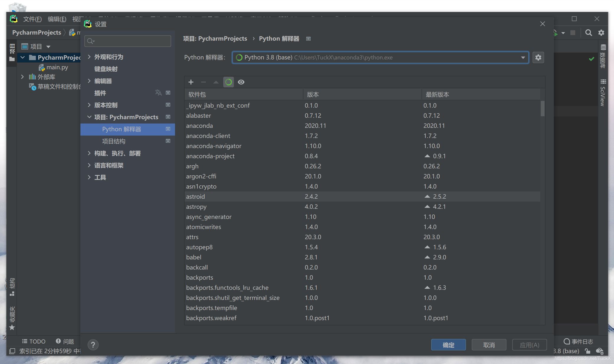614x364 pixels.
Task: Open the TODO tool window
Action: click(x=34, y=341)
